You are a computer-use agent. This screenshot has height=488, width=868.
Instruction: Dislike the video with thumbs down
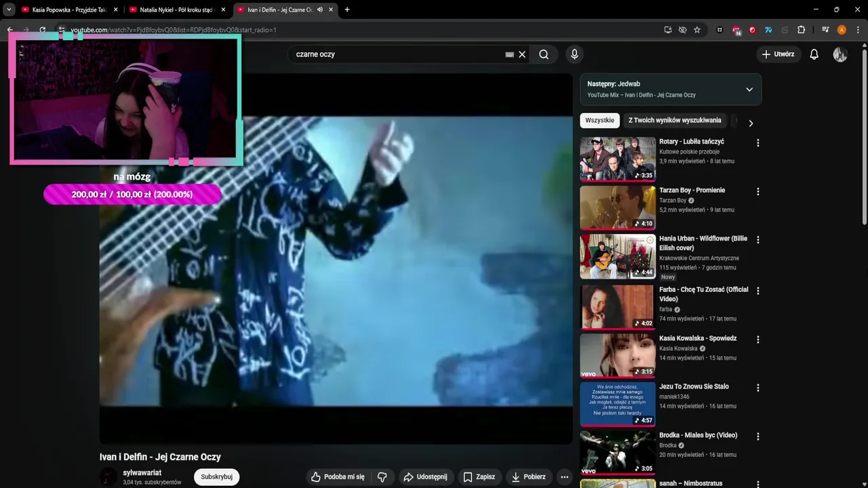382,476
